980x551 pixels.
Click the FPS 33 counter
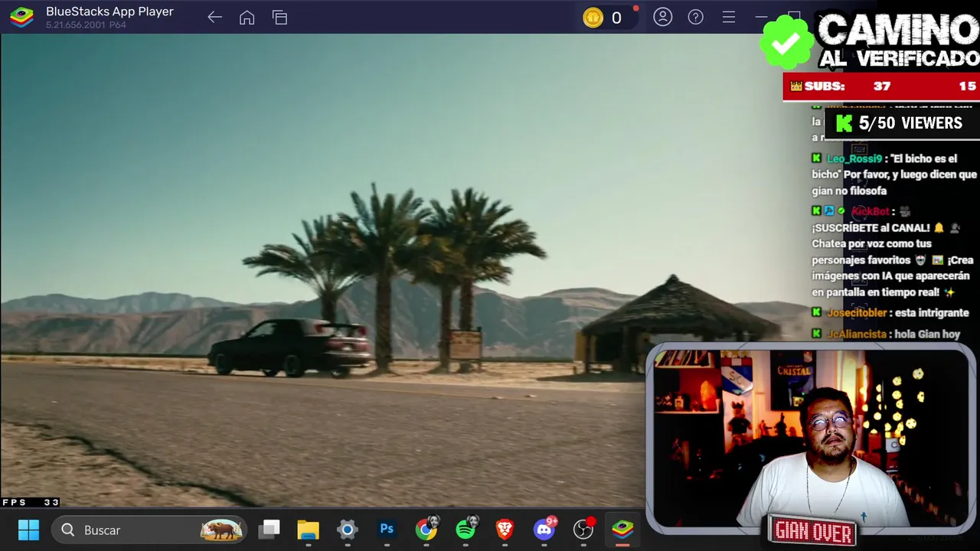point(31,503)
